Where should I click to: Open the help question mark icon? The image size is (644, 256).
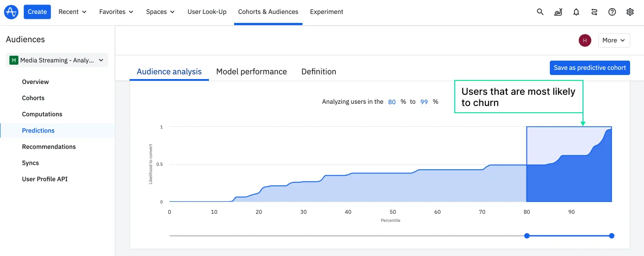click(x=612, y=12)
